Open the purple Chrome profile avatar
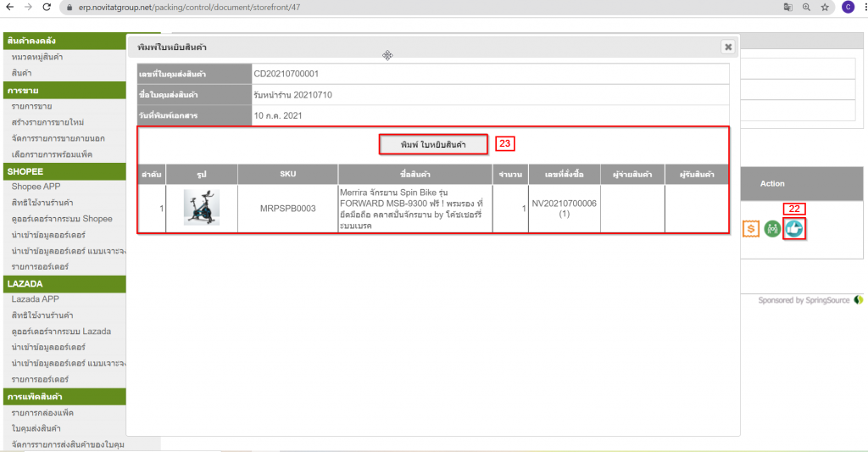Image resolution: width=868 pixels, height=452 pixels. coord(848,7)
